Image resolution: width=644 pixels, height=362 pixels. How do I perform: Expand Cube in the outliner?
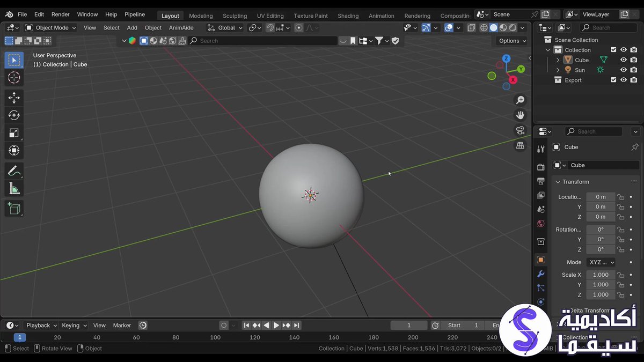[558, 60]
